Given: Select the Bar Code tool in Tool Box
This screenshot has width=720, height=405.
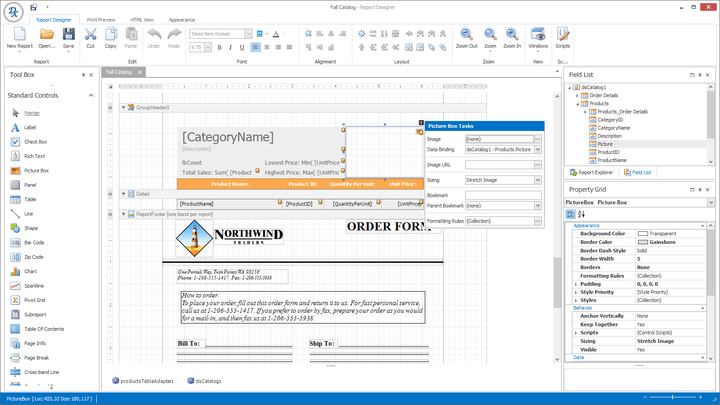Looking at the screenshot, I should 33,242.
